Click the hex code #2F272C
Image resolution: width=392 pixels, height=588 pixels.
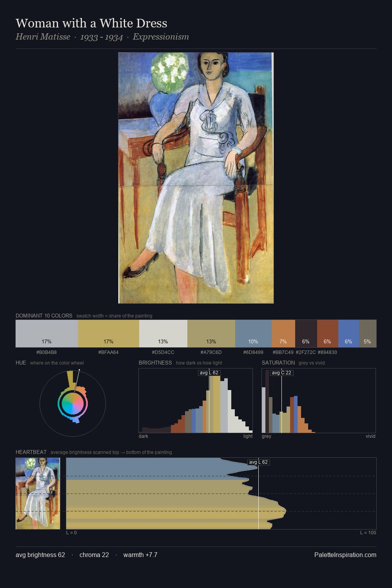(306, 352)
